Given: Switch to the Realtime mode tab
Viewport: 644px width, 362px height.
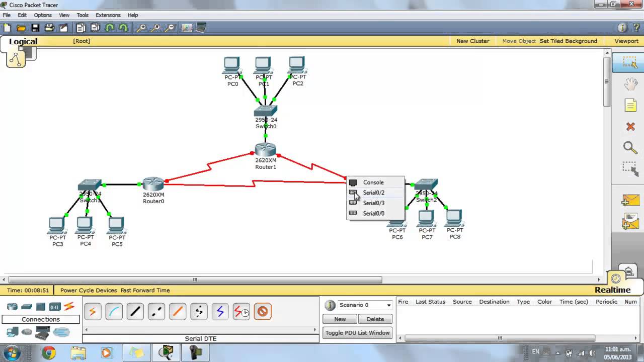Looking at the screenshot, I should (x=612, y=290).
